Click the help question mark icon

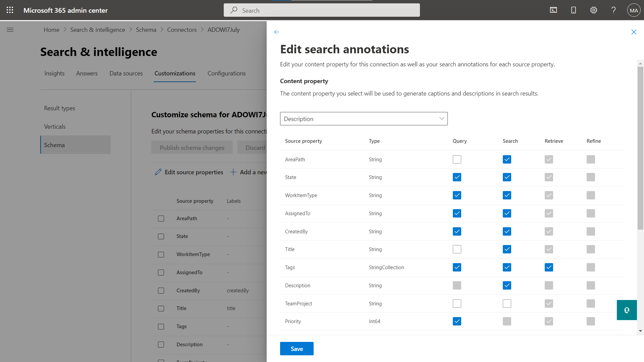[x=613, y=10]
